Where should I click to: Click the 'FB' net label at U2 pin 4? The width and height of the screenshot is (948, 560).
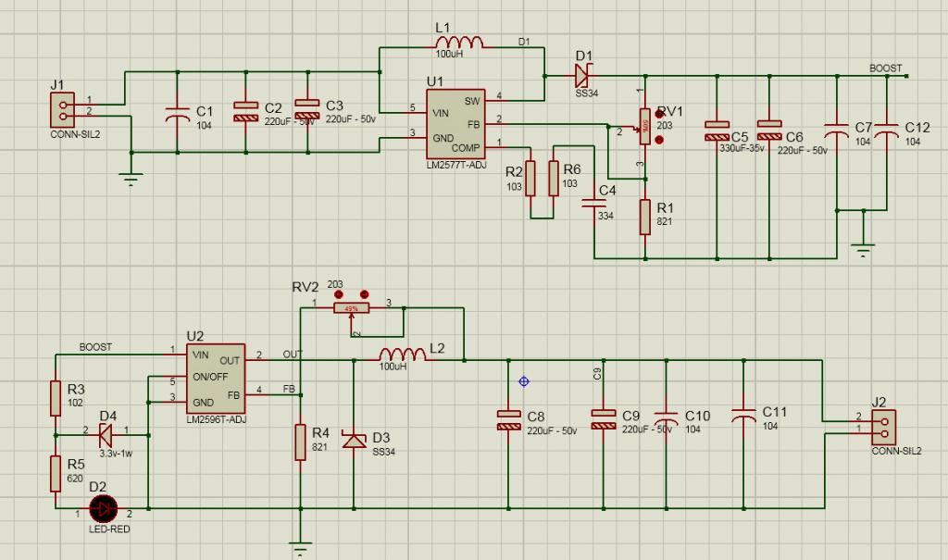tap(289, 390)
